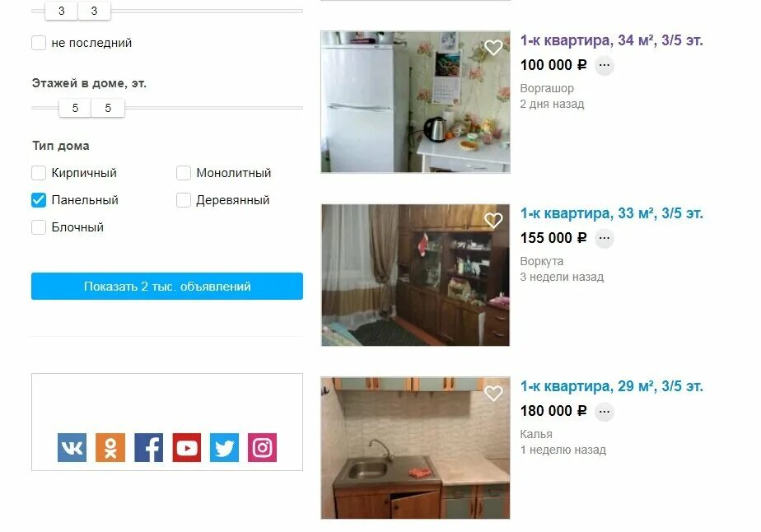Expand price options for 100 000 ₽ listing
Screen dimensions: 761x532
pos(605,65)
